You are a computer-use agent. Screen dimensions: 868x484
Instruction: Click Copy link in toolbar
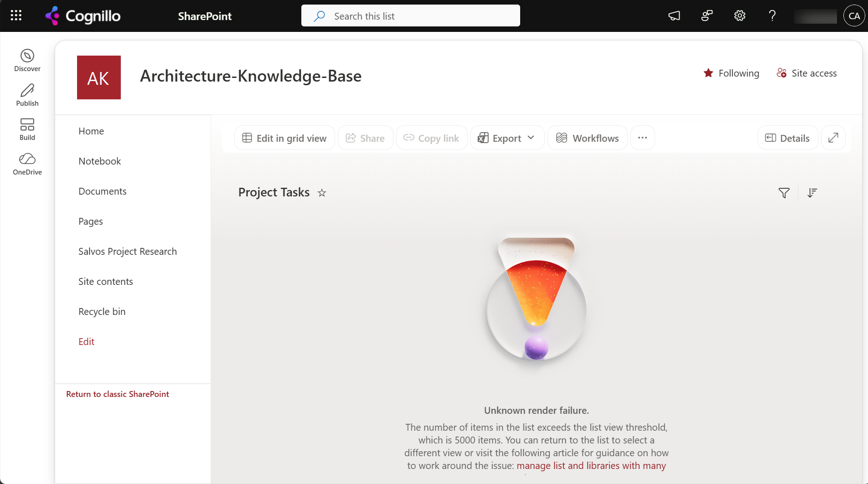pos(432,138)
